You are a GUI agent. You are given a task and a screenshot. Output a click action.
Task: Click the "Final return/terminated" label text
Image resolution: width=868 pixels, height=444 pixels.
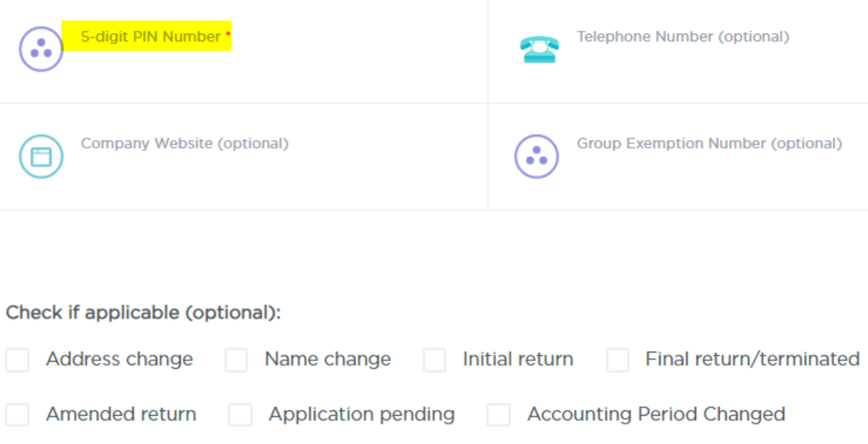[x=752, y=359]
